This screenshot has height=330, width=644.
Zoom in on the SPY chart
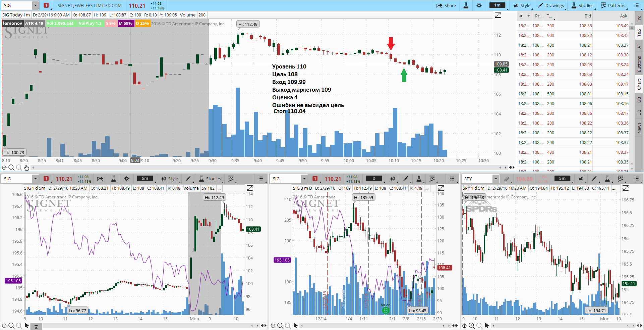pyautogui.click(x=472, y=325)
